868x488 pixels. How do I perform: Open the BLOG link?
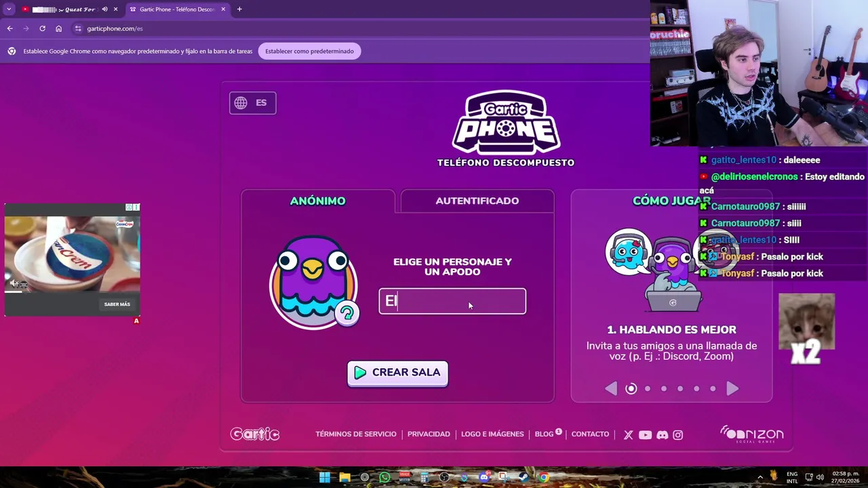pos(544,434)
